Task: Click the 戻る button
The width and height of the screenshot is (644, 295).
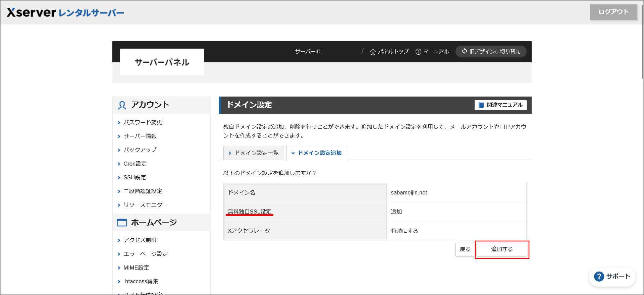Action: point(465,249)
